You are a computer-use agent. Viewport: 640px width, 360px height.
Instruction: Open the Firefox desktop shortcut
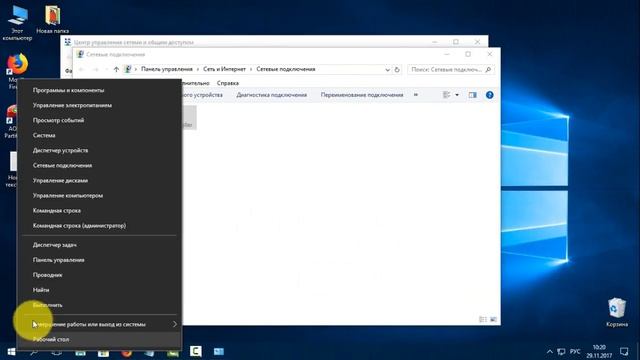(x=17, y=70)
